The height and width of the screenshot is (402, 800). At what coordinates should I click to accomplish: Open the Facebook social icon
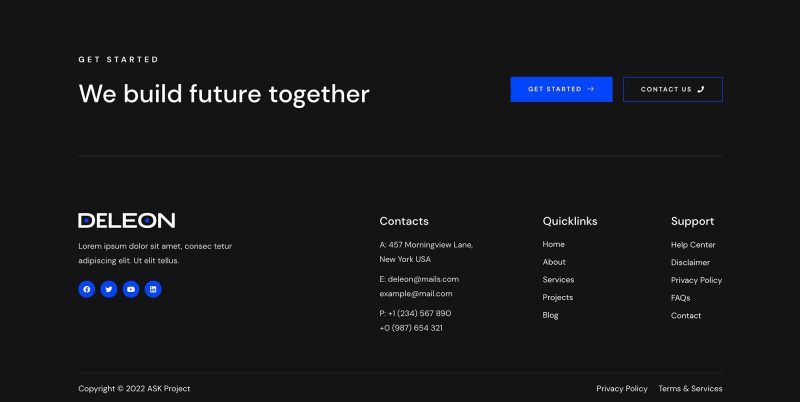click(x=87, y=289)
